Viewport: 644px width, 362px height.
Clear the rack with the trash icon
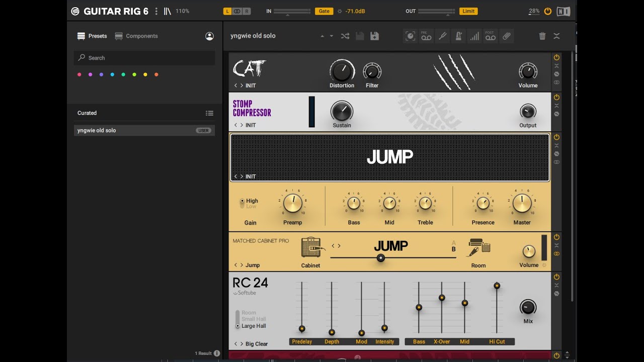[542, 36]
